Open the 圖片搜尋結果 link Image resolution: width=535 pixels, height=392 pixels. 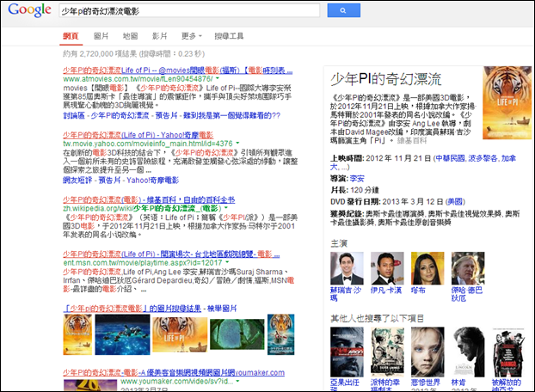pyautogui.click(x=132, y=309)
